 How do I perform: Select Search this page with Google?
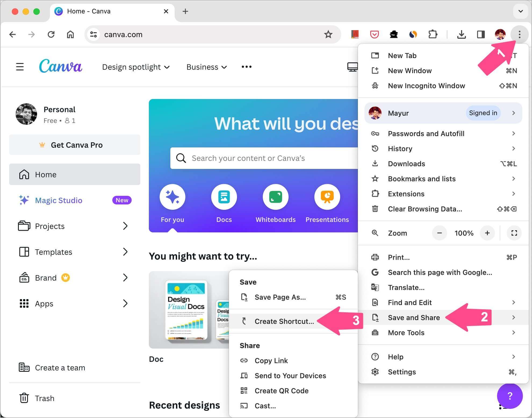pos(443,272)
